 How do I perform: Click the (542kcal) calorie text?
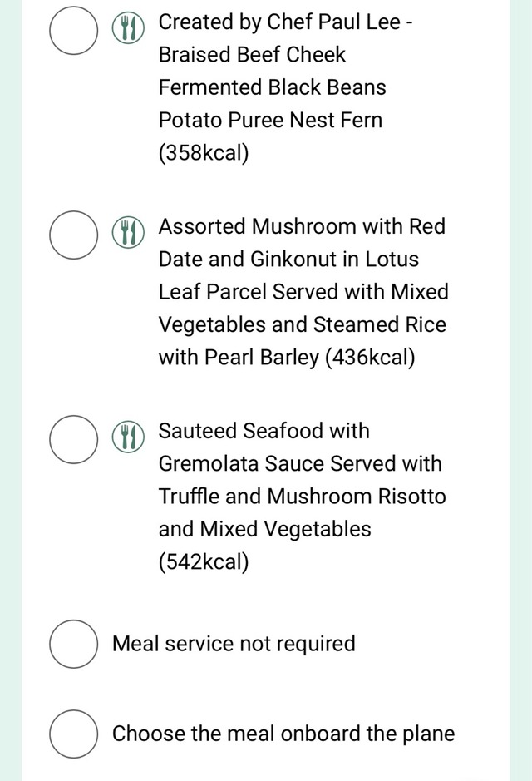tap(204, 562)
